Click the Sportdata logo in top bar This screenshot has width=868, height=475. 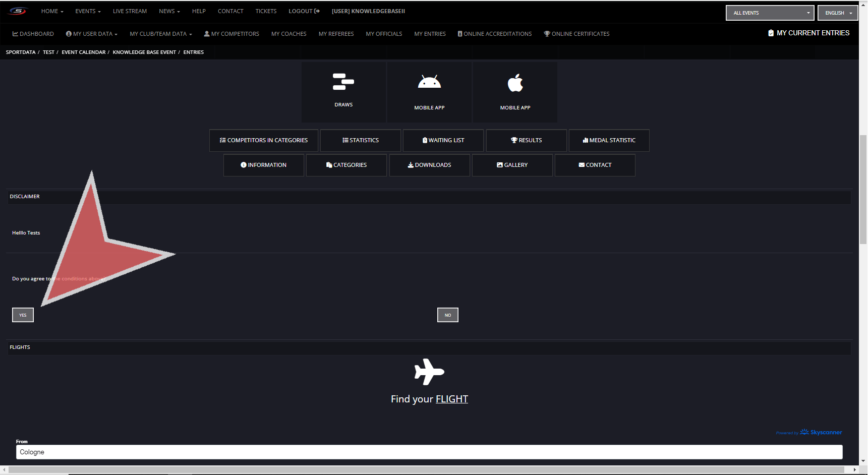18,11
